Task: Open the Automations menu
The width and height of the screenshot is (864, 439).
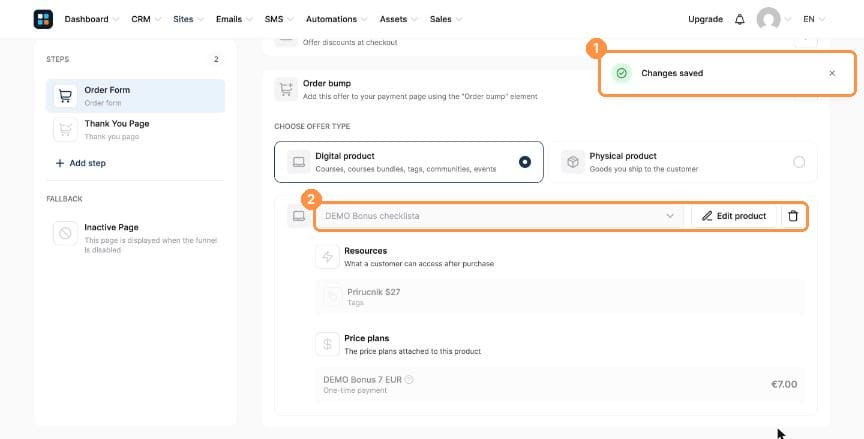Action: click(336, 19)
